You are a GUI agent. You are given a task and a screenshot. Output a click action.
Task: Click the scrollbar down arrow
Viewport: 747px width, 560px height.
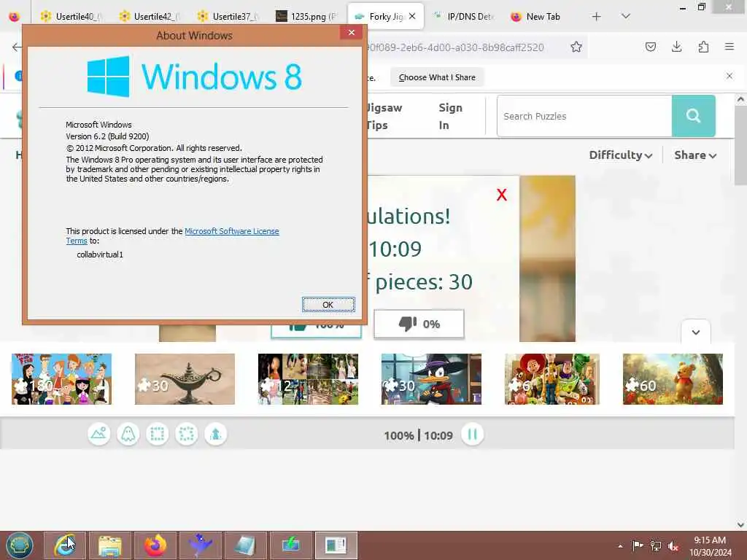tap(740, 525)
